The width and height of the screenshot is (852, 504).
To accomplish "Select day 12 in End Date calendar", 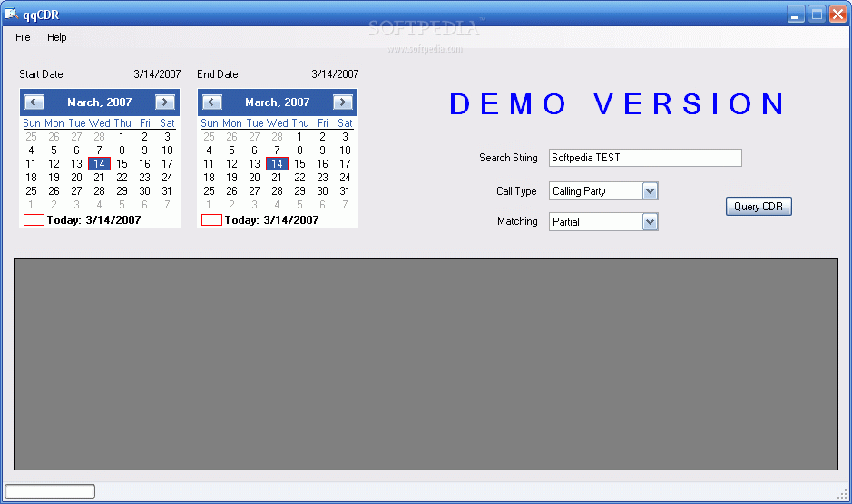I will [x=231, y=164].
